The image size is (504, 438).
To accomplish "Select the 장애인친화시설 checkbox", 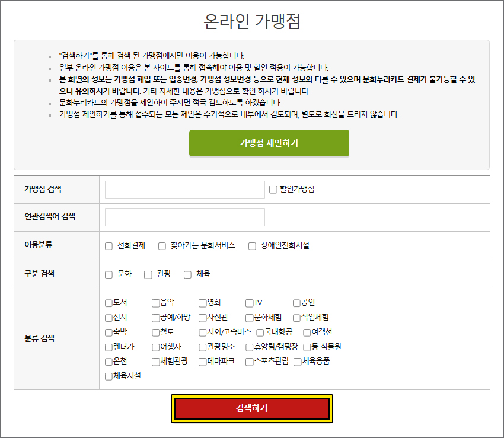I will click(x=252, y=246).
